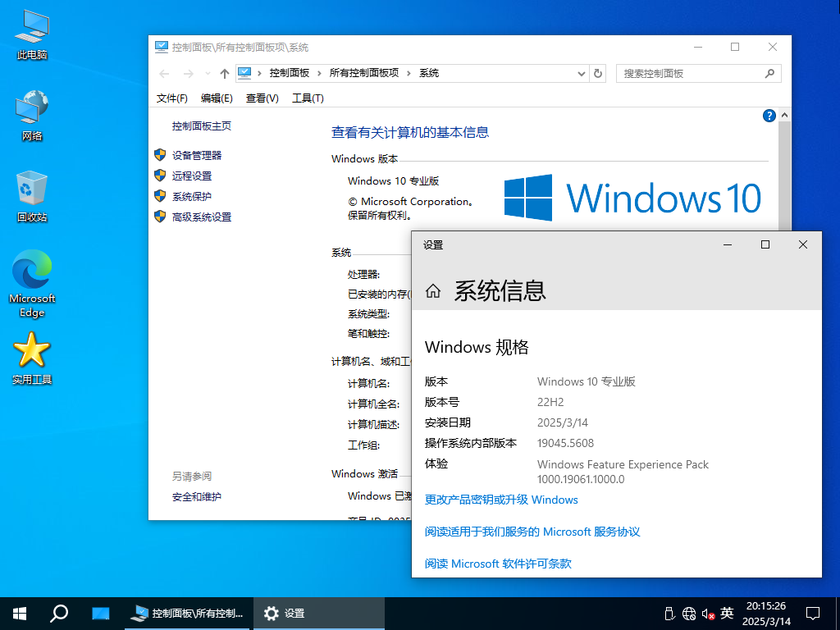Viewport: 840px width, 630px height.
Task: Switch to 设置 taskbar button
Action: coord(319,614)
